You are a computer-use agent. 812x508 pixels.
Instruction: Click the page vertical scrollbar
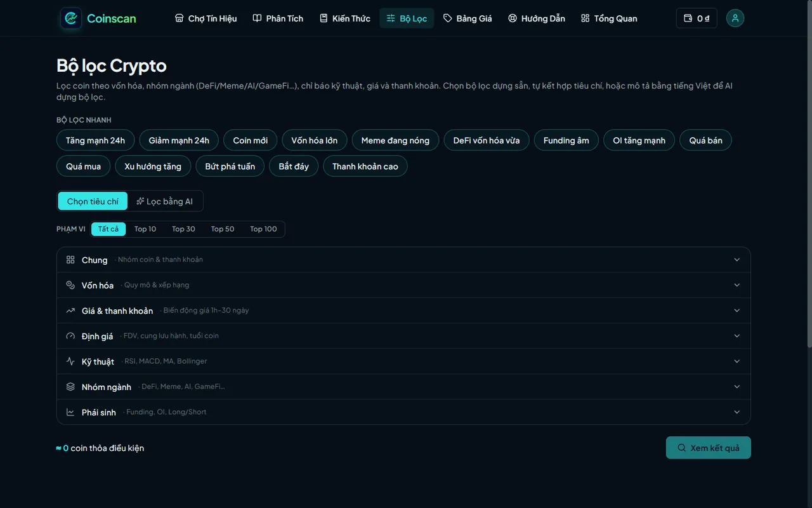point(809,174)
